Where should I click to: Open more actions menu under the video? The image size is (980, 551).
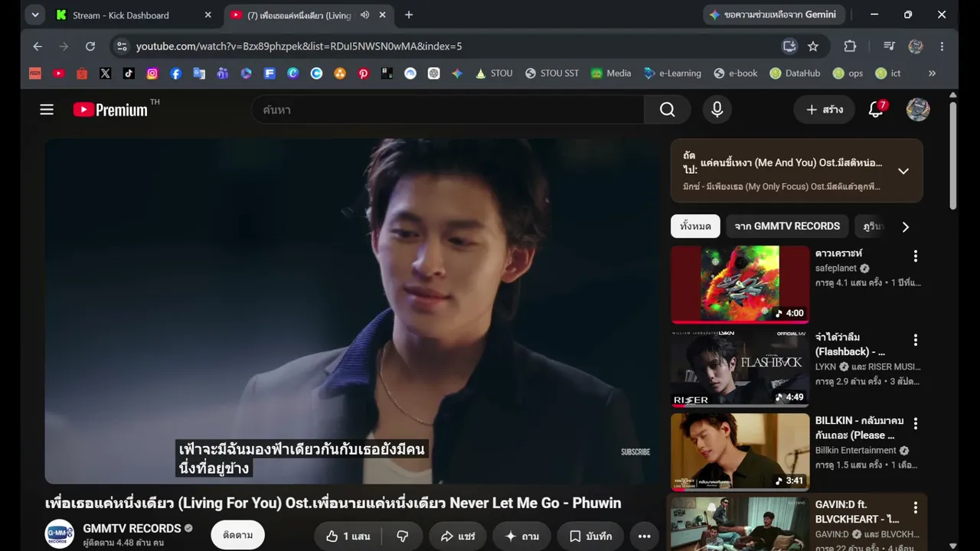point(644,536)
